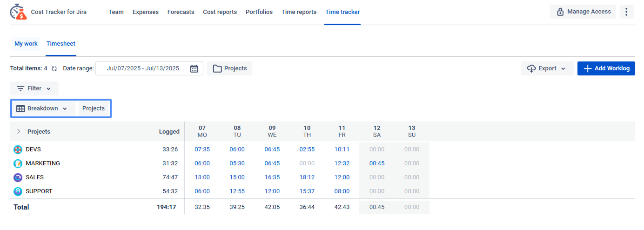Click the date range input field
This screenshot has width=644, height=230.
coord(149,68)
